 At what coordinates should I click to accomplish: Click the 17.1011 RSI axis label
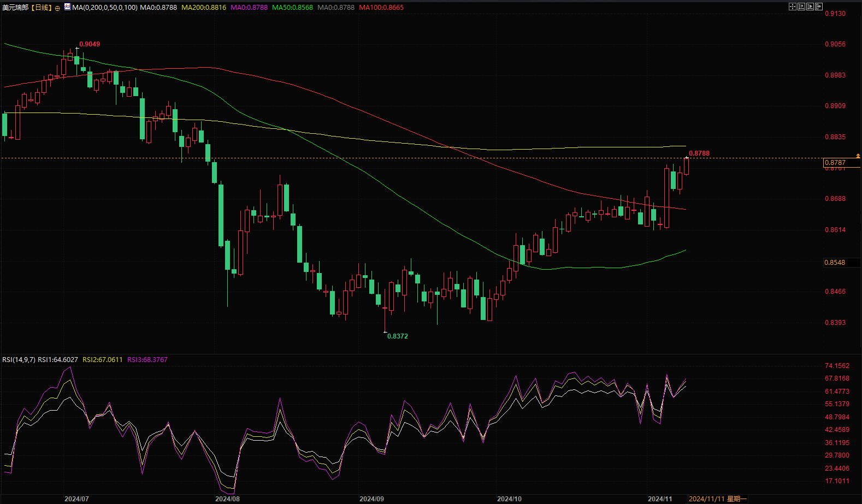tap(837, 481)
